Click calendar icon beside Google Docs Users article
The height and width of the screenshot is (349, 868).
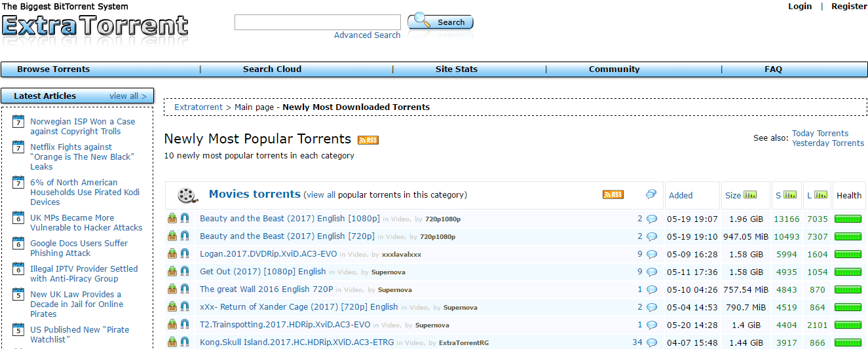point(18,244)
